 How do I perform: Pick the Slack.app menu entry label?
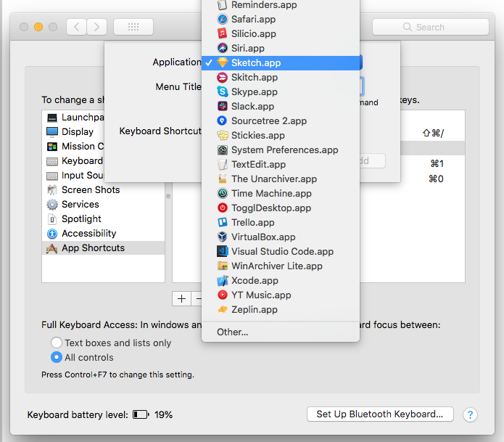coord(252,106)
